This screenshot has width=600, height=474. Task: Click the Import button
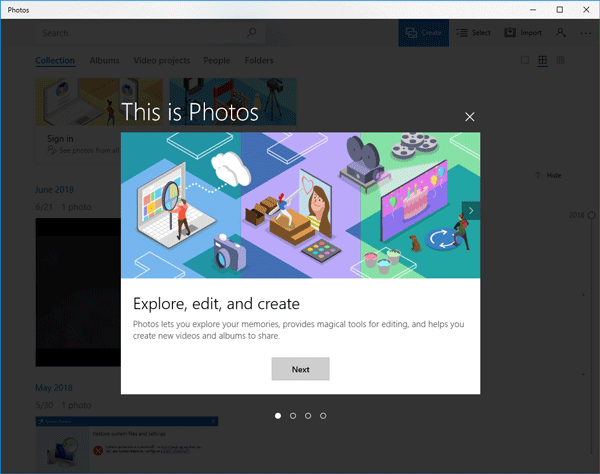[523, 33]
